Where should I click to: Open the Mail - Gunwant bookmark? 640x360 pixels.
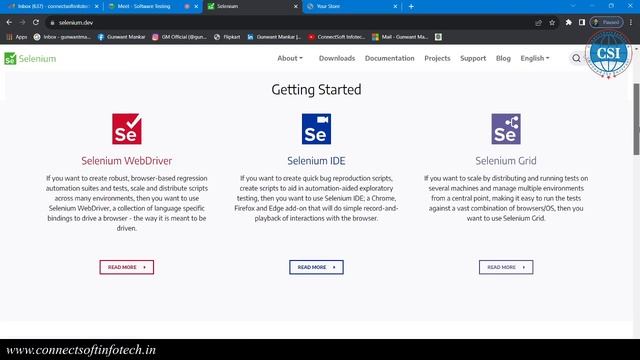[400, 37]
